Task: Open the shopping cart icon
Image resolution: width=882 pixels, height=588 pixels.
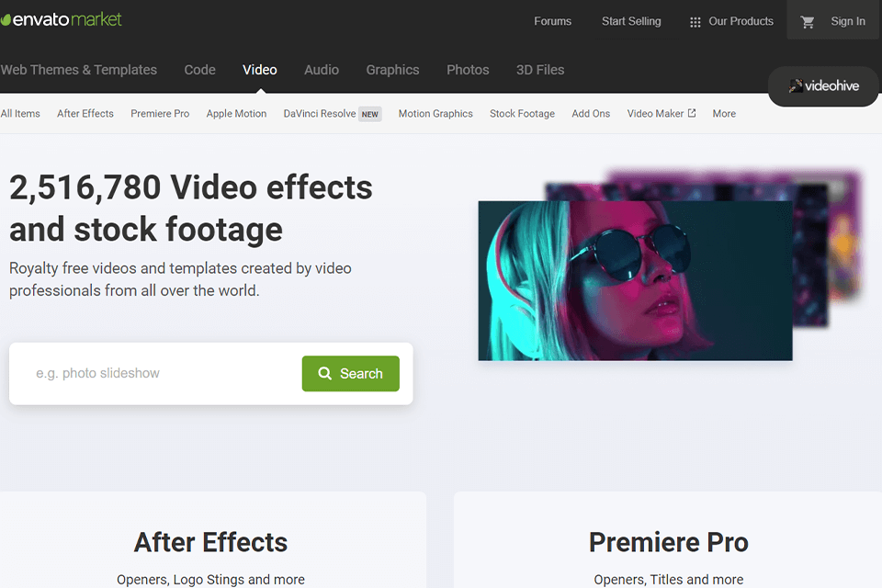Action: 808,22
